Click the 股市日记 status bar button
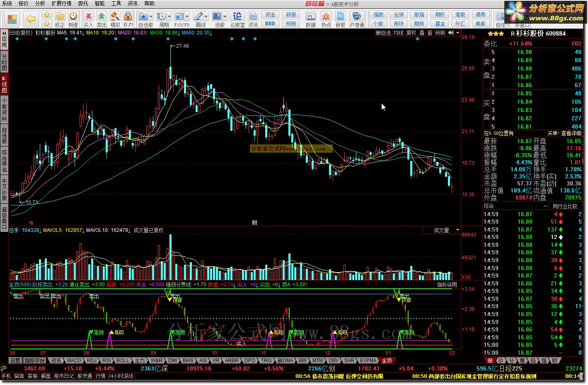Image resolution: width=588 pixels, height=385 pixels. coord(64,376)
